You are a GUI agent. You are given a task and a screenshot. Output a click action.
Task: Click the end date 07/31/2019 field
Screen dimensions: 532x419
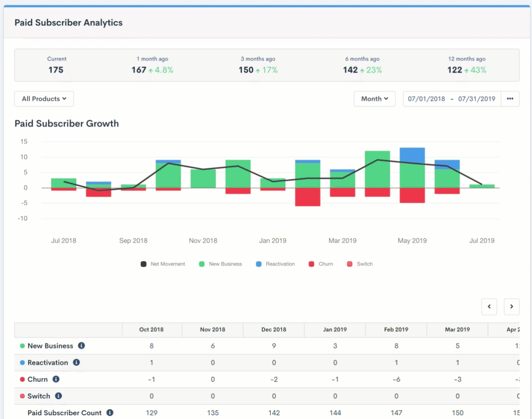[477, 99]
